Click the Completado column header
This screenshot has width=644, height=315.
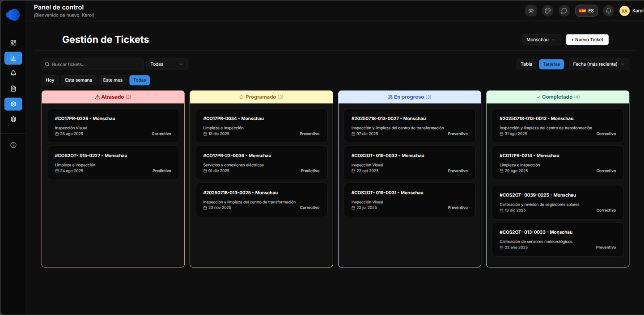click(x=558, y=97)
